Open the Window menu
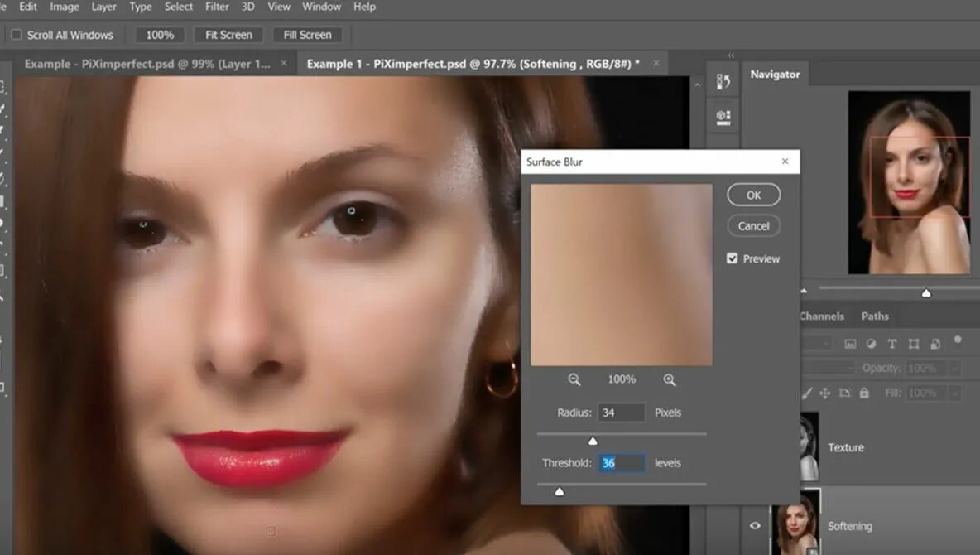Image resolution: width=980 pixels, height=555 pixels. (x=321, y=7)
